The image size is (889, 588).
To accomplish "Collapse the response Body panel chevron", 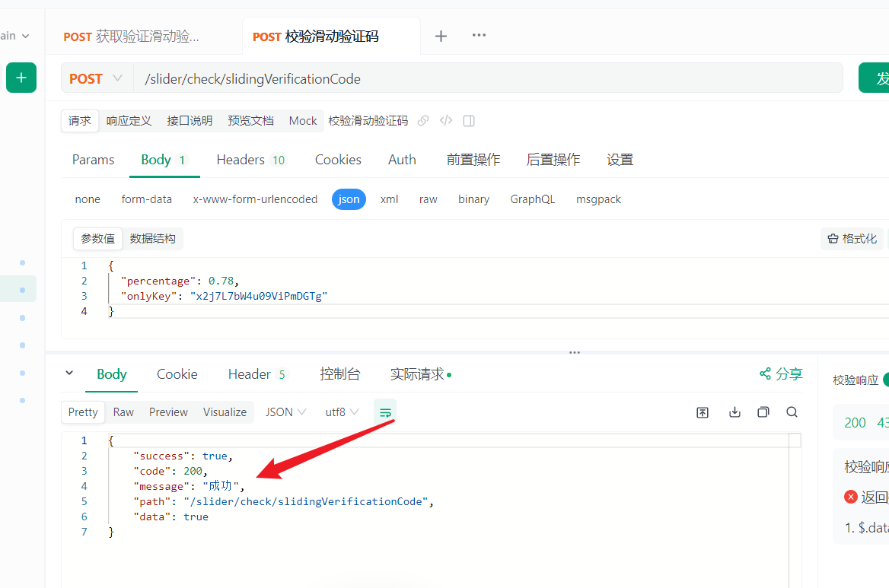I will point(70,373).
